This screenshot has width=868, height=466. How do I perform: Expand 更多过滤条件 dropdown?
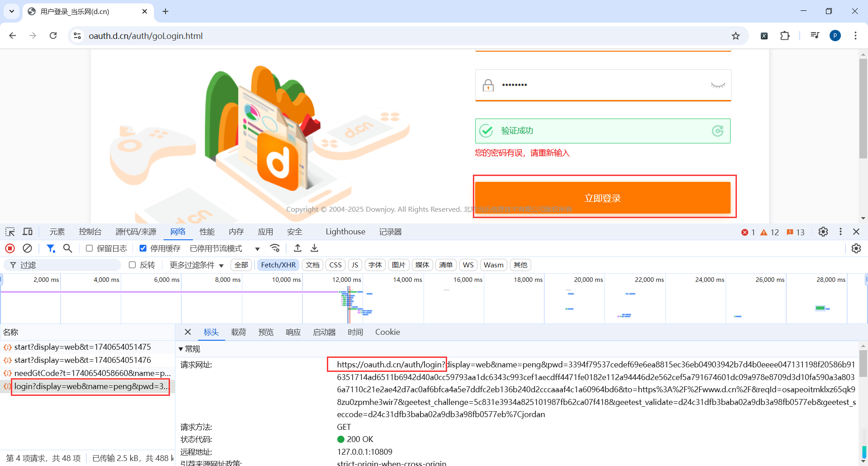[197, 265]
